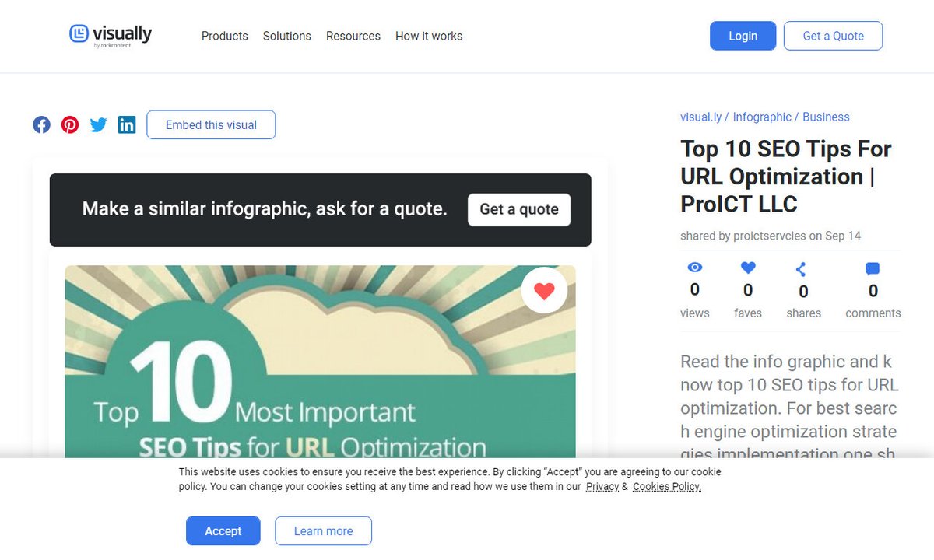This screenshot has height=560, width=934.
Task: Go to Business breadcrumb
Action: [826, 117]
